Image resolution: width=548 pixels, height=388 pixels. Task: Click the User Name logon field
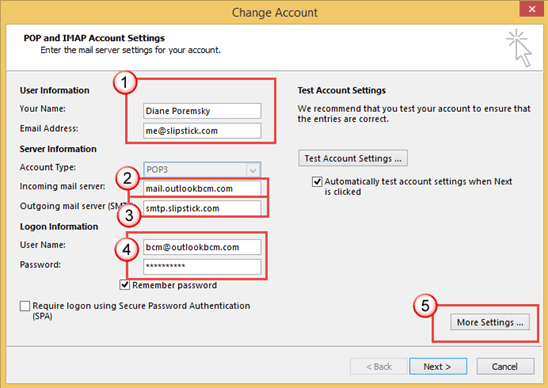coord(202,247)
